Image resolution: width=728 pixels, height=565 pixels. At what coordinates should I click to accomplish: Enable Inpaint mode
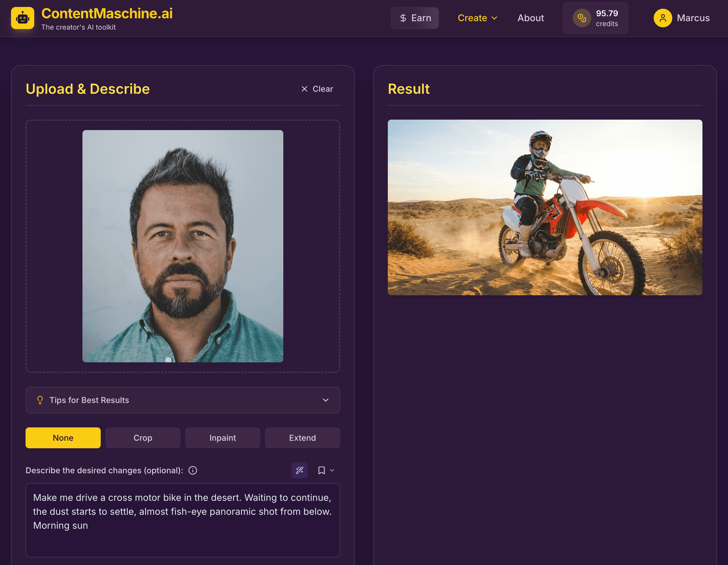222,438
